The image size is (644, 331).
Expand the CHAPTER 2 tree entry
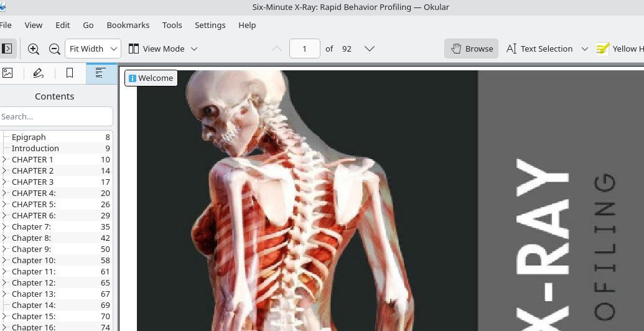[x=4, y=170]
